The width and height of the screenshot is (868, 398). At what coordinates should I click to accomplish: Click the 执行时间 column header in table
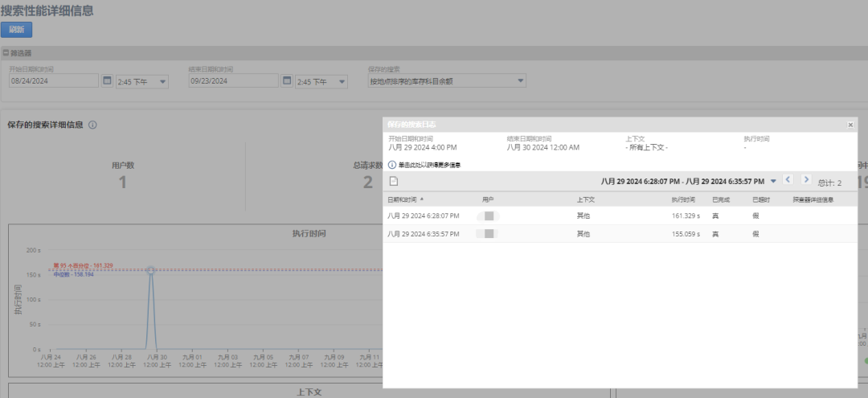[x=683, y=199]
